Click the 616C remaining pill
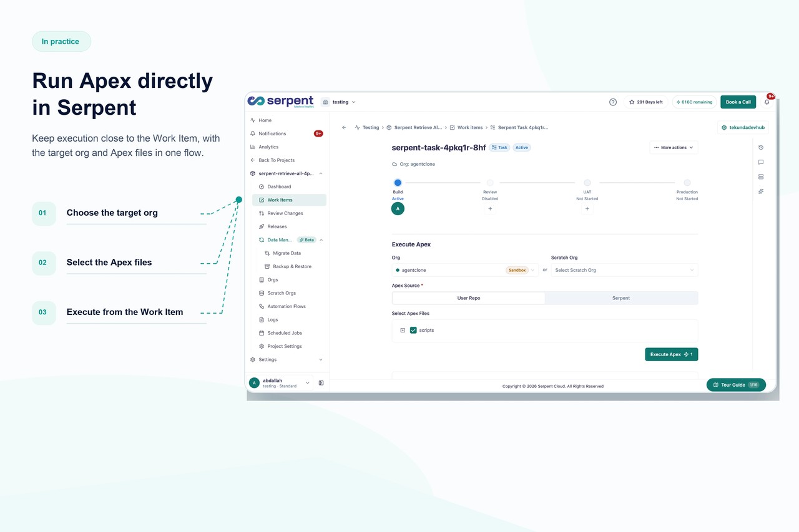 [x=694, y=102]
